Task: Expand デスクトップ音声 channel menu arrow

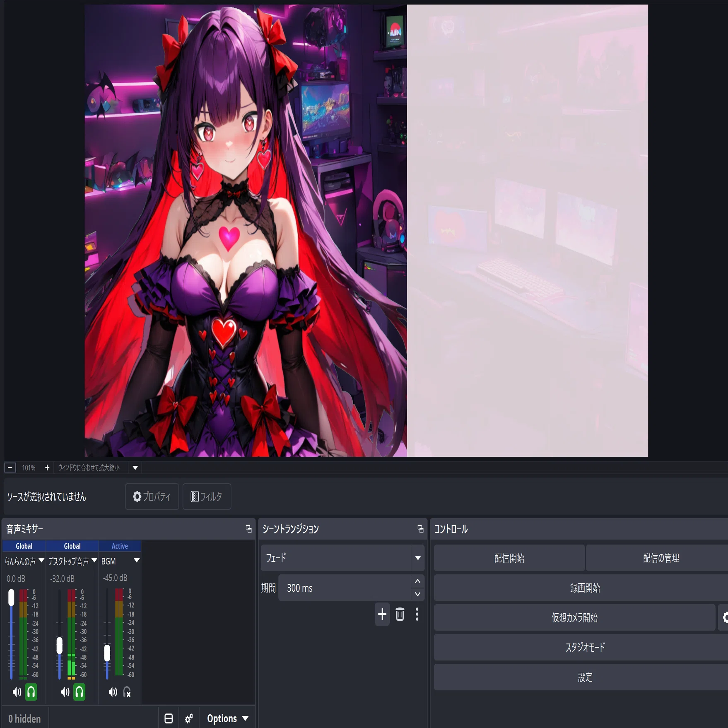Action: pyautogui.click(x=94, y=561)
